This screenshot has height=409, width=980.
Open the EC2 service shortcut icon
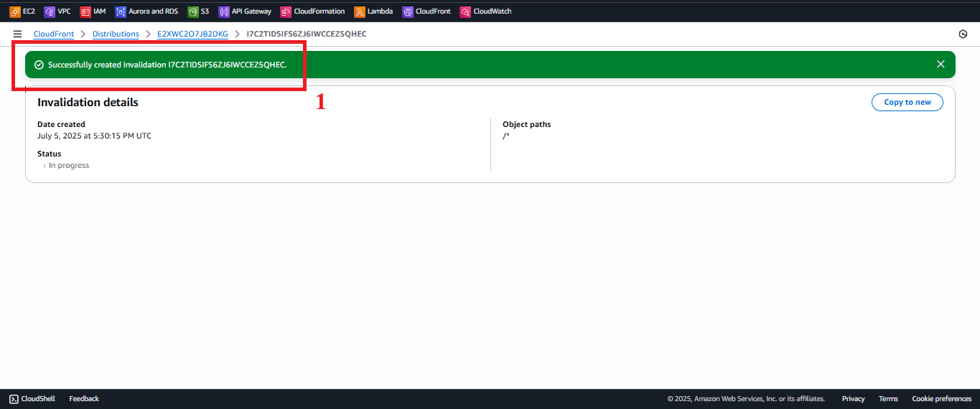click(x=14, y=11)
